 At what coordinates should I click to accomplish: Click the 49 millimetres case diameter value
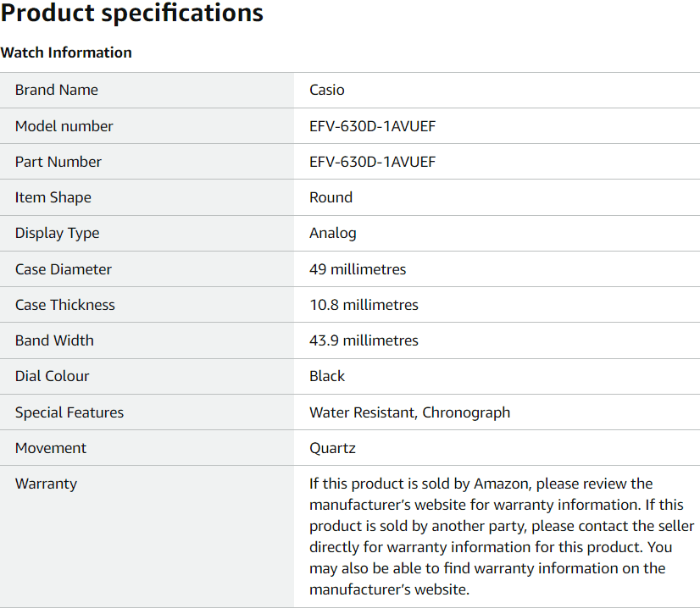pos(358,269)
